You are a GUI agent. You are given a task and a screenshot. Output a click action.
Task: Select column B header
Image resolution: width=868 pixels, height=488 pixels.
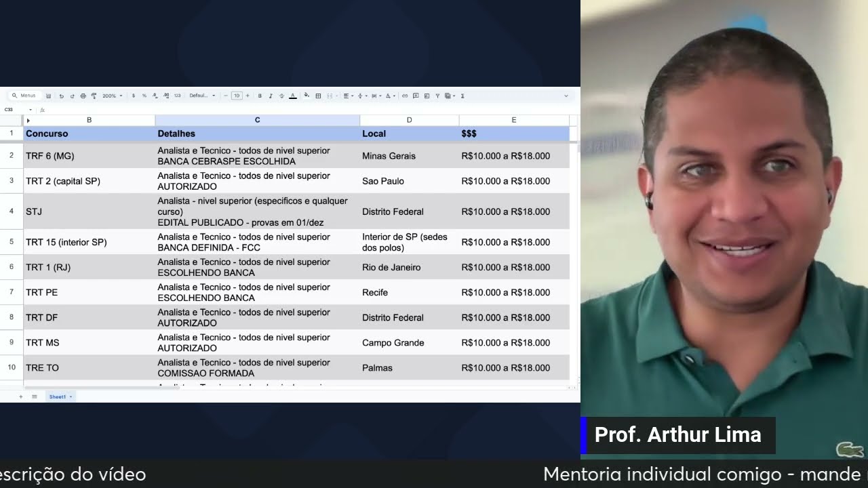(89, 120)
